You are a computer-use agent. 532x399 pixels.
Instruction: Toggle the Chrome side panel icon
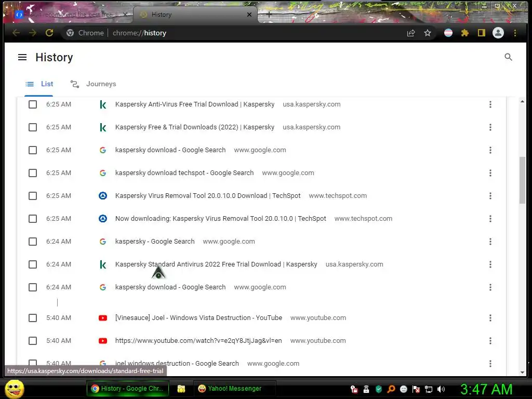pos(482,33)
